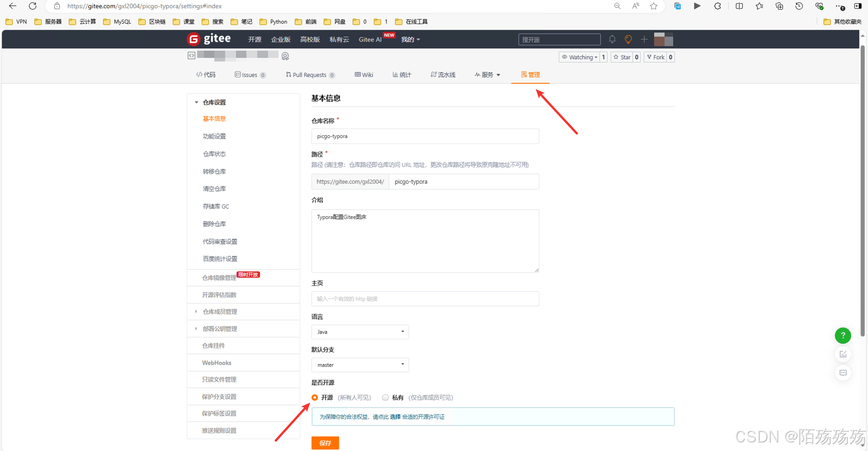Click the 介绍 description textarea
The width and height of the screenshot is (868, 451).
pyautogui.click(x=425, y=241)
